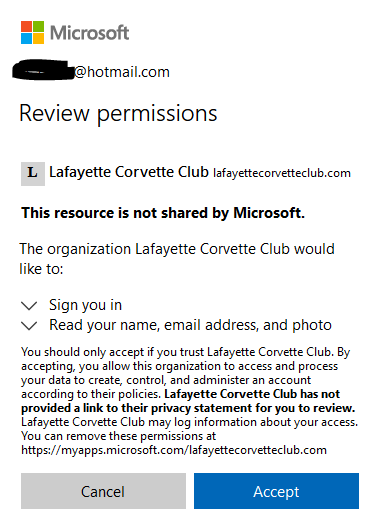373x521 pixels.
Task: Click the may log information sentence
Action: 189,422
